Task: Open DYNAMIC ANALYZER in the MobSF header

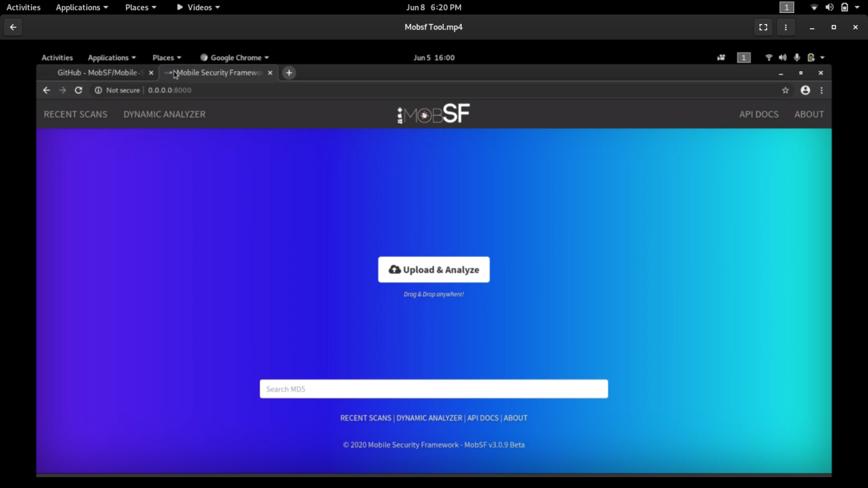Action: point(164,114)
